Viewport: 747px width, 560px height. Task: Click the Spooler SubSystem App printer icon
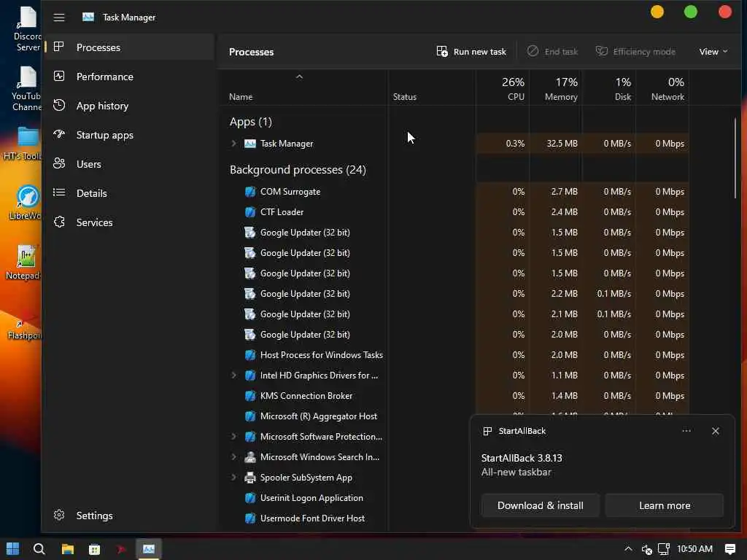[x=249, y=477]
